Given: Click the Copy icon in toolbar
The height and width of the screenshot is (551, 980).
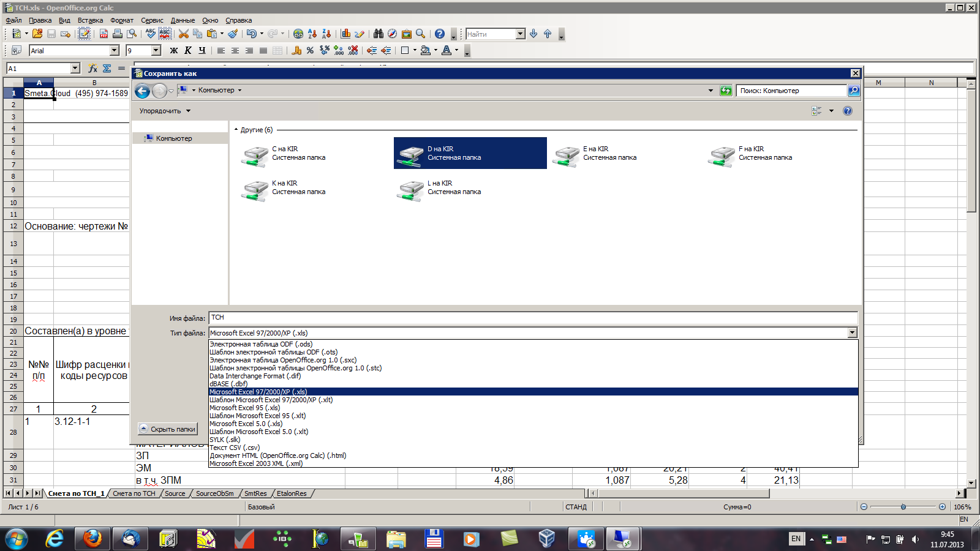Looking at the screenshot, I should point(197,34).
